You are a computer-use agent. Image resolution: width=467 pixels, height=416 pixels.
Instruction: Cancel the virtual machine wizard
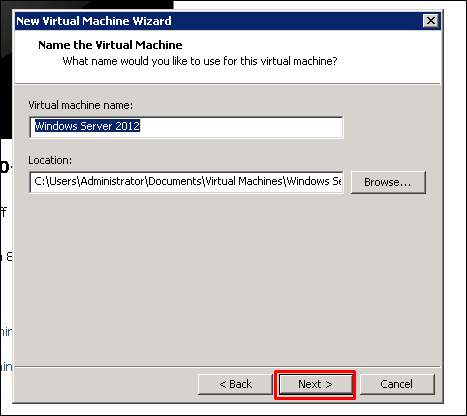[x=397, y=384]
